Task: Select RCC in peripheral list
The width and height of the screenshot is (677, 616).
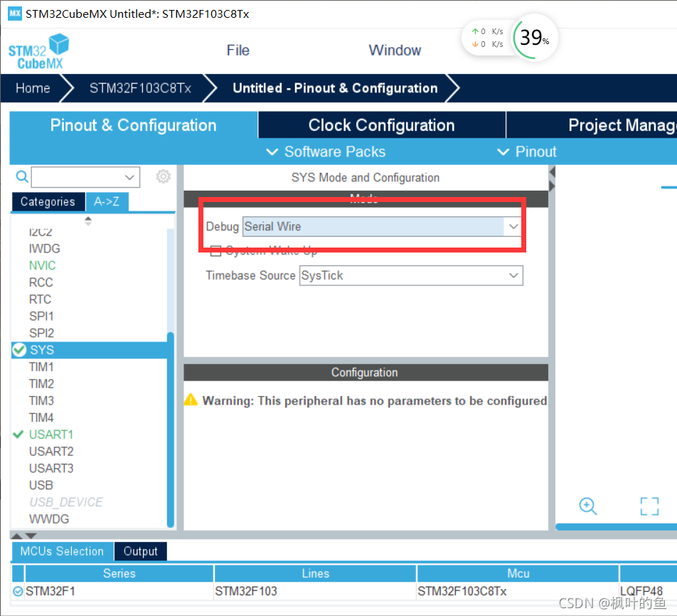Action: tap(41, 282)
